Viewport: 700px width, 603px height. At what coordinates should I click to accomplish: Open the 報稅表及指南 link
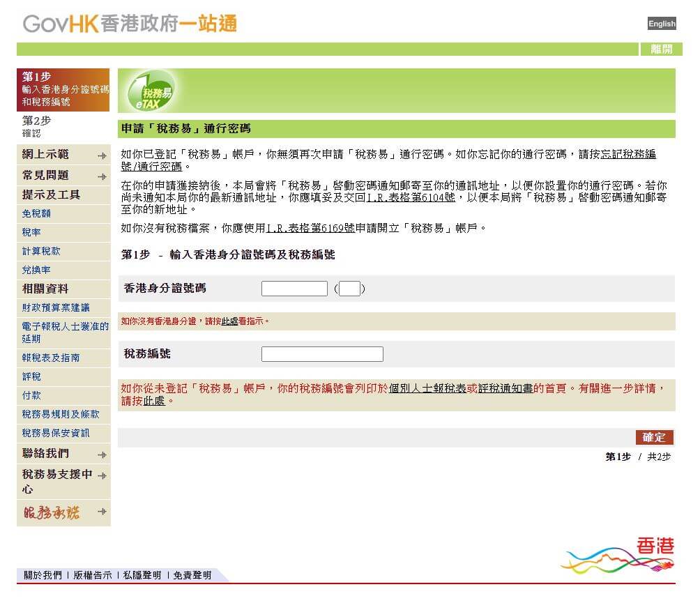coord(51,358)
